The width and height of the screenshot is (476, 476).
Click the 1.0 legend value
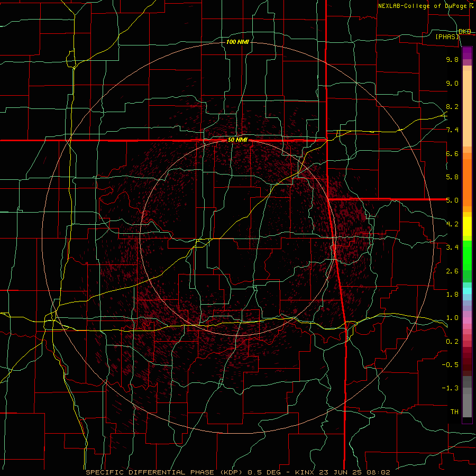pos(452,318)
